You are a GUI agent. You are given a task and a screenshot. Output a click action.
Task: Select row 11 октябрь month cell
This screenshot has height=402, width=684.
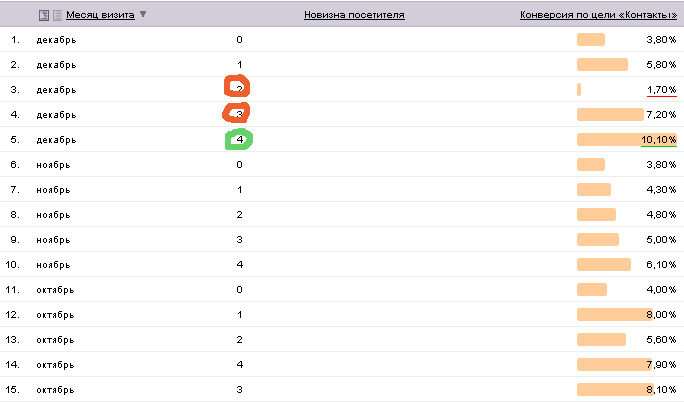55,289
